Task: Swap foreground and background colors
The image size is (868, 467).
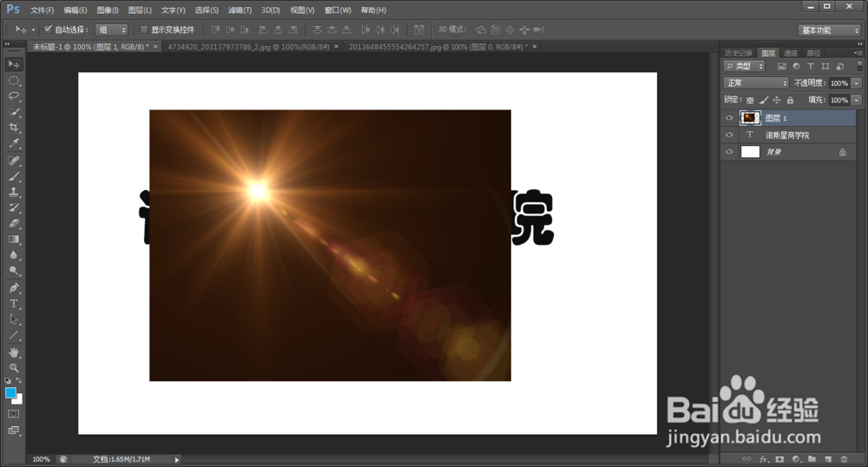Action: click(x=19, y=380)
